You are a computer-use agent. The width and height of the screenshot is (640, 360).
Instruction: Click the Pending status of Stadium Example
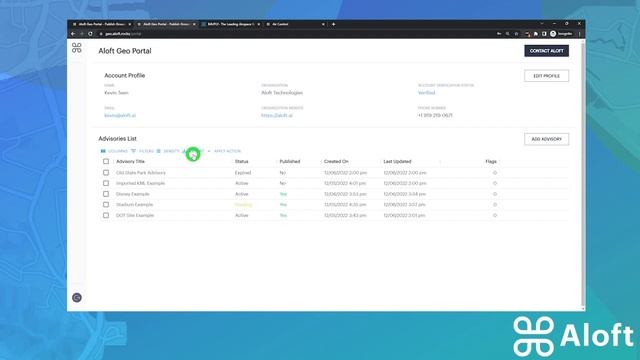(x=244, y=204)
